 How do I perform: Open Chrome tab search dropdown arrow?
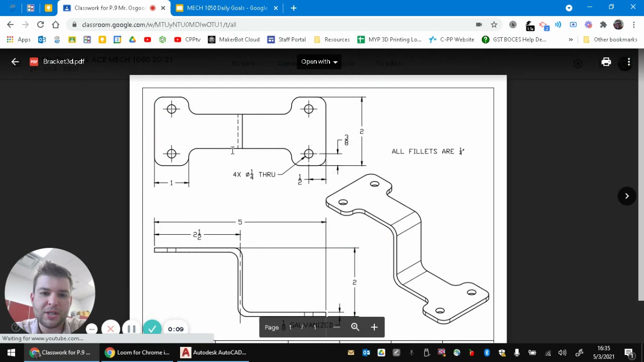[569, 8]
